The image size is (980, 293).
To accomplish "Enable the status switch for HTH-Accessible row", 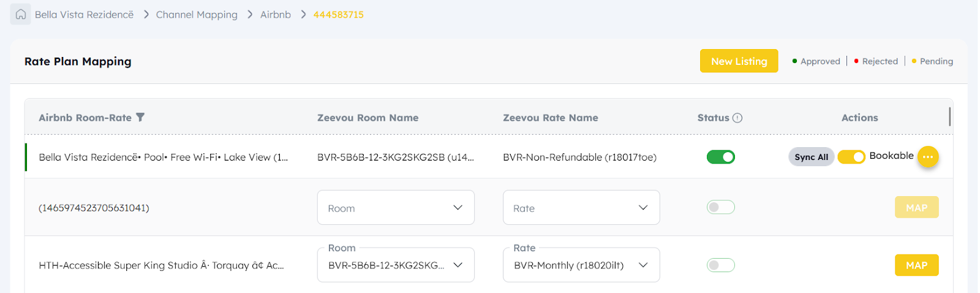I will click(721, 265).
